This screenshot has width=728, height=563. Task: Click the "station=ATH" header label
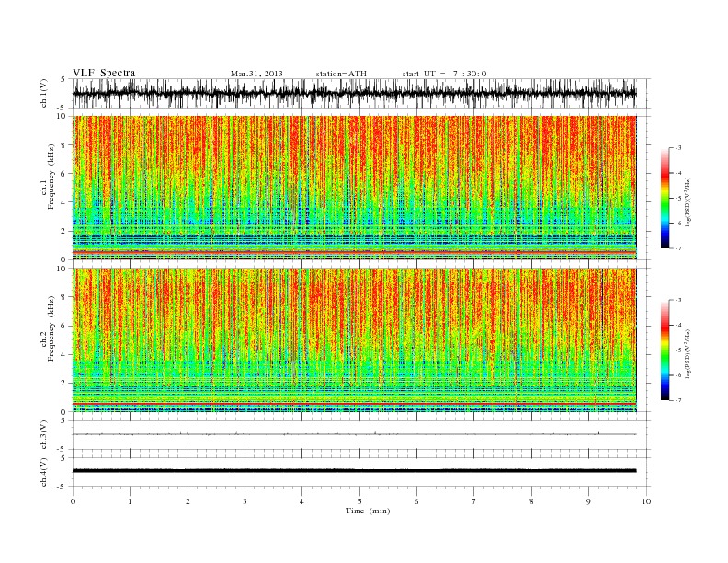[341, 74]
